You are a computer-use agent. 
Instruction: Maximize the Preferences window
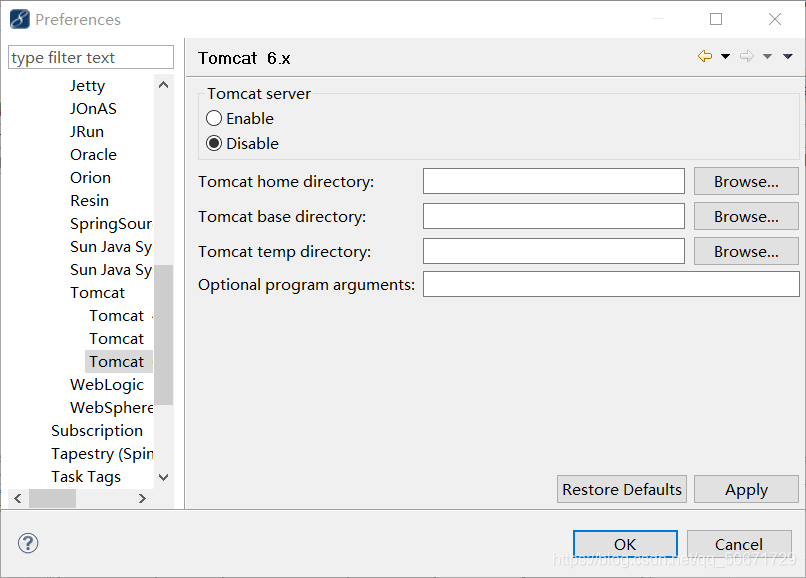click(716, 19)
